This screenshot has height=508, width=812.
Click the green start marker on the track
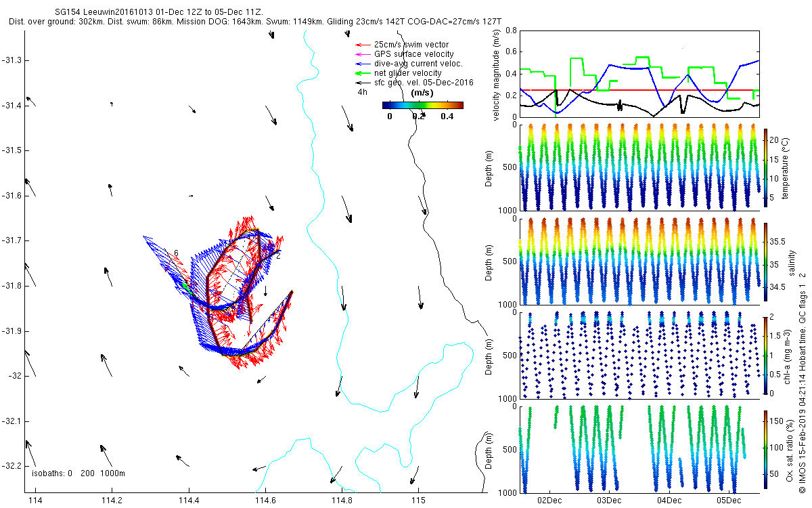[x=185, y=287]
